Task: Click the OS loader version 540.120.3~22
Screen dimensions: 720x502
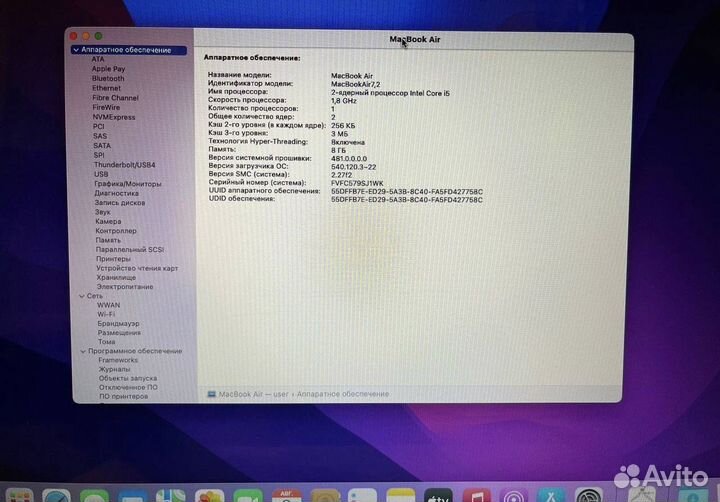Action: [x=354, y=167]
